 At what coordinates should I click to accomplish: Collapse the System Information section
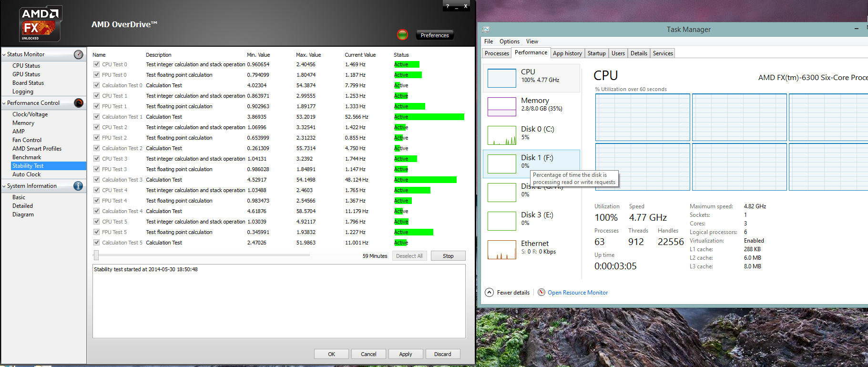4,186
